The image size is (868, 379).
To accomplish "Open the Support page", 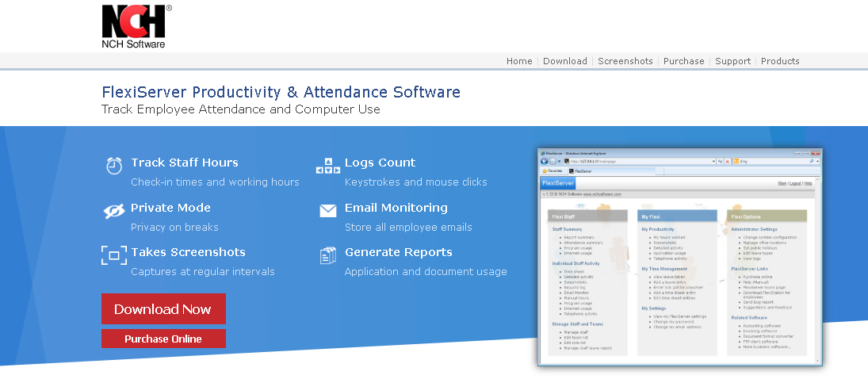I will (x=732, y=61).
